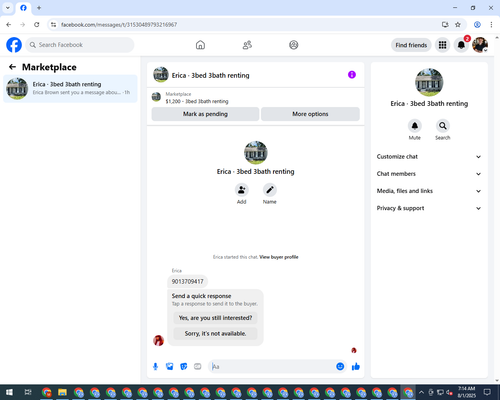Open the install app icon in address bar

click(x=445, y=24)
